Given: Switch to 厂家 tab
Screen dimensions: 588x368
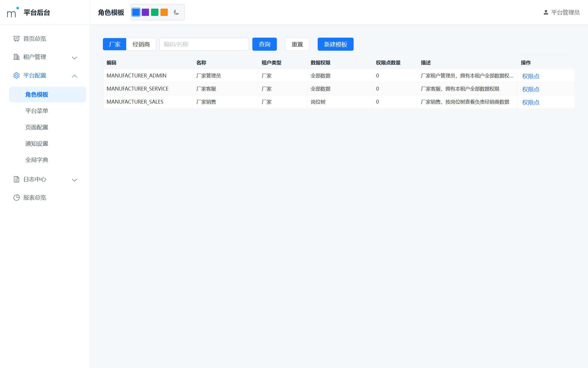Looking at the screenshot, I should click(115, 44).
